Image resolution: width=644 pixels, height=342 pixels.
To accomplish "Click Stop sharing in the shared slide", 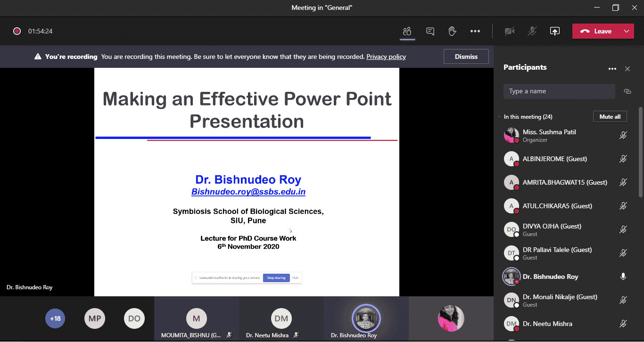I will [276, 278].
